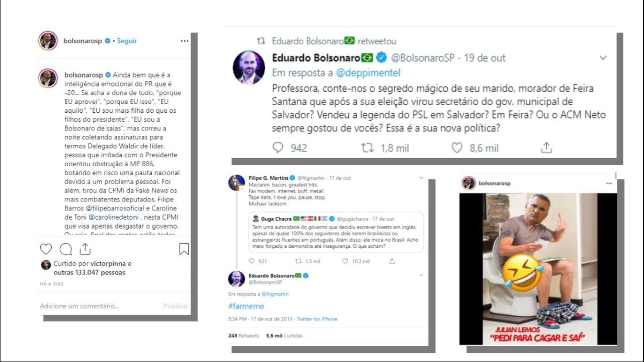Open the Twitter for iPhone source link
Image resolution: width=644 pixels, height=362 pixels.
pos(317,319)
